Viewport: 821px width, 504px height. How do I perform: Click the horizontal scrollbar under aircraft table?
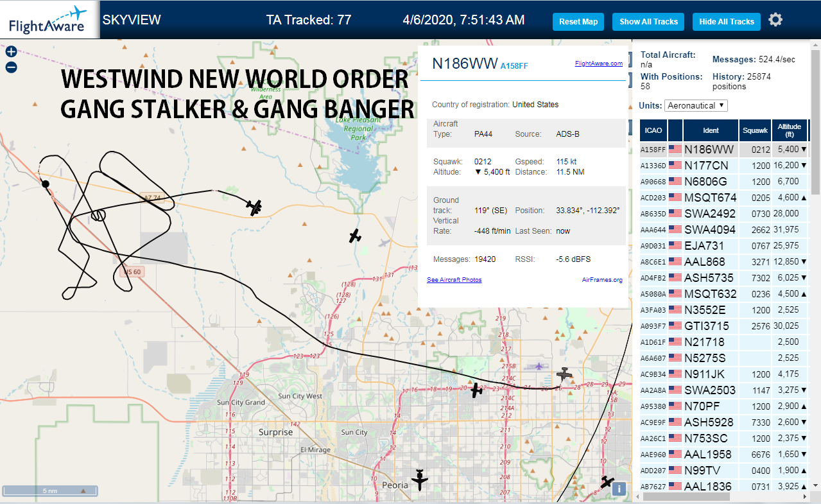pyautogui.click(x=687, y=496)
